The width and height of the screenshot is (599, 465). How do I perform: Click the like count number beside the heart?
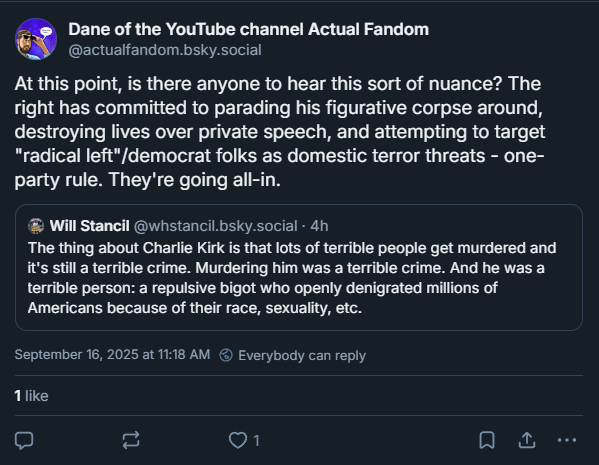pyautogui.click(x=256, y=441)
